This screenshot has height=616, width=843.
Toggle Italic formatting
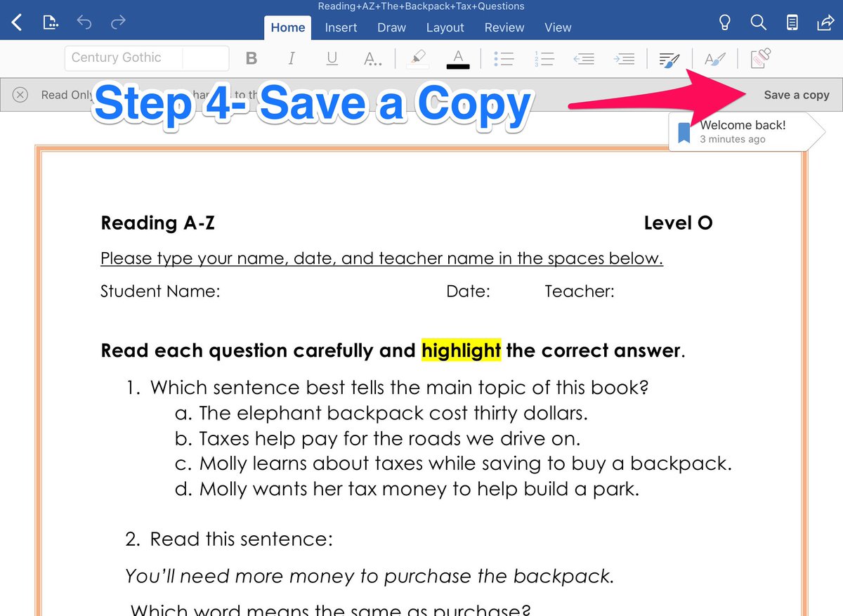(x=292, y=59)
